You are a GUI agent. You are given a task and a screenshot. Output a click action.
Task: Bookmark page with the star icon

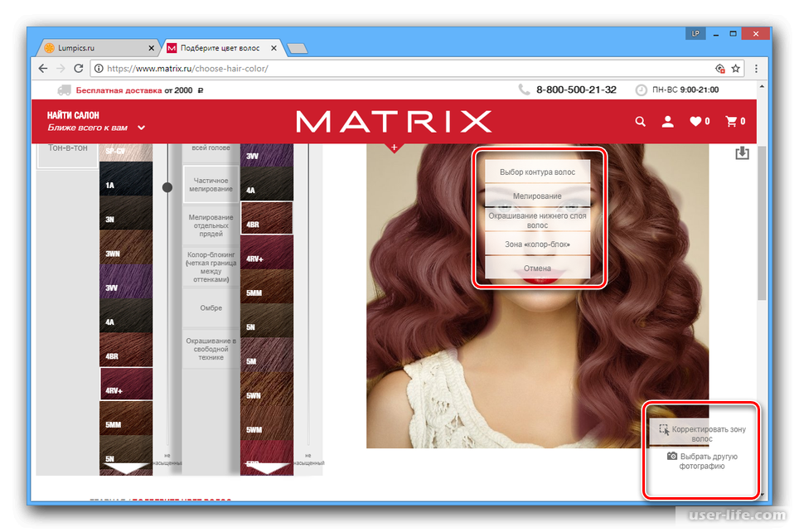pyautogui.click(x=735, y=69)
